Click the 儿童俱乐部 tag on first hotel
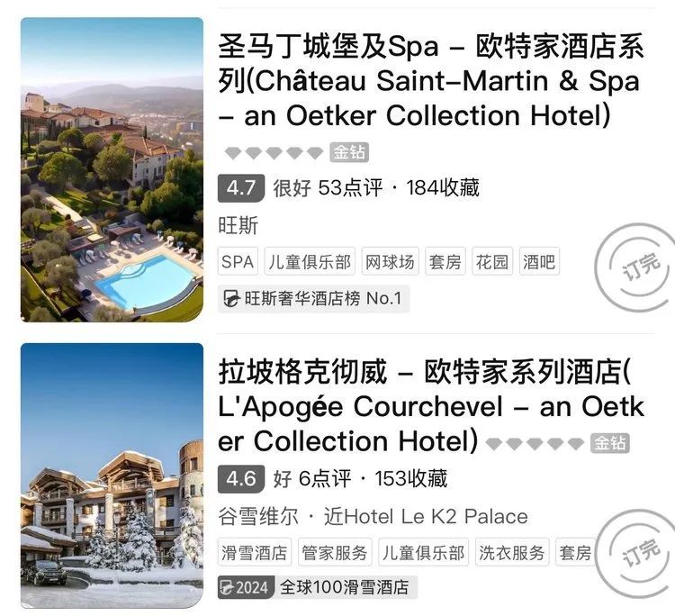 click(310, 261)
